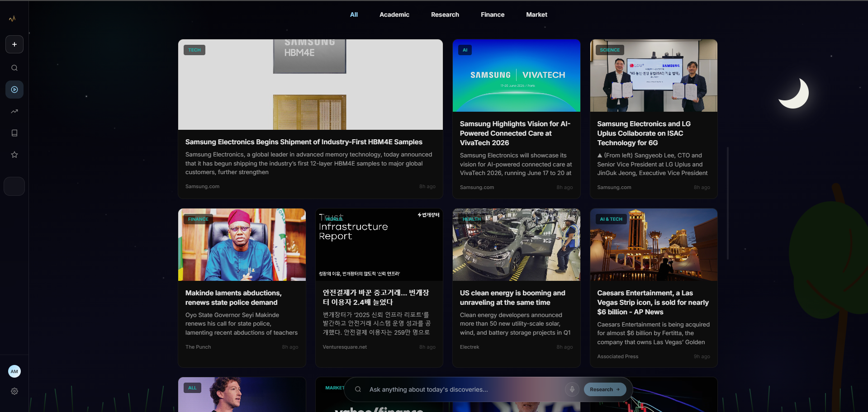The height and width of the screenshot is (412, 868).
Task: Open US clean energy booming article headline
Action: coord(512,298)
